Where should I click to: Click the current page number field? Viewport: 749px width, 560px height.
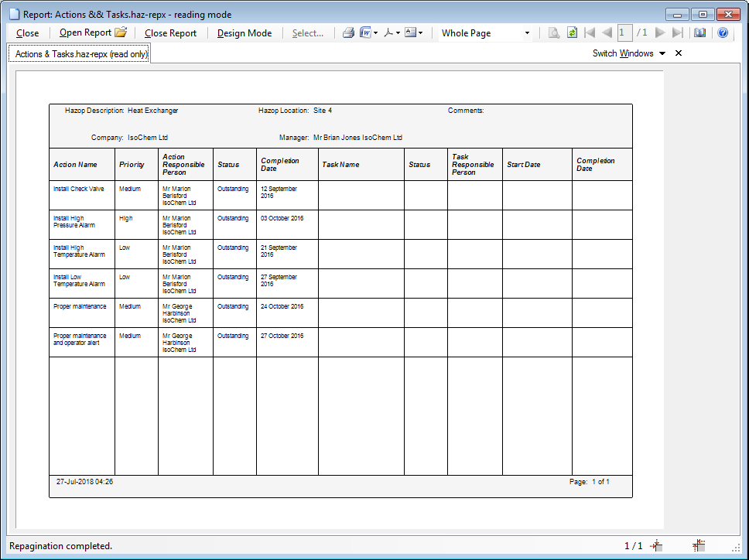625,33
